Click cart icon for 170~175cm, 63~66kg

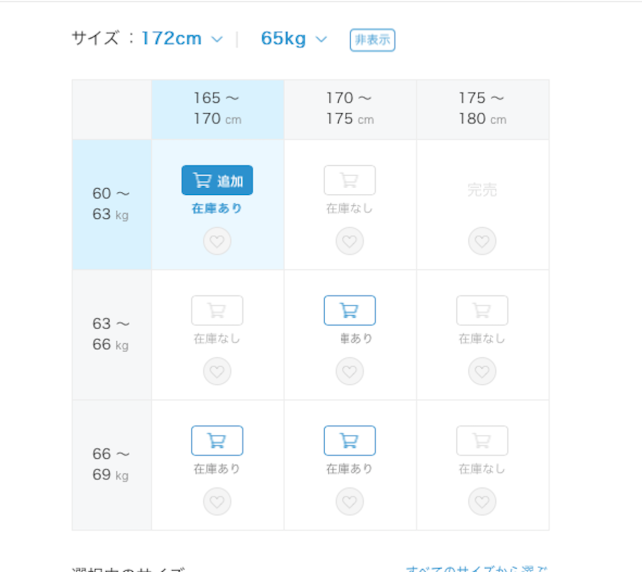(x=349, y=310)
